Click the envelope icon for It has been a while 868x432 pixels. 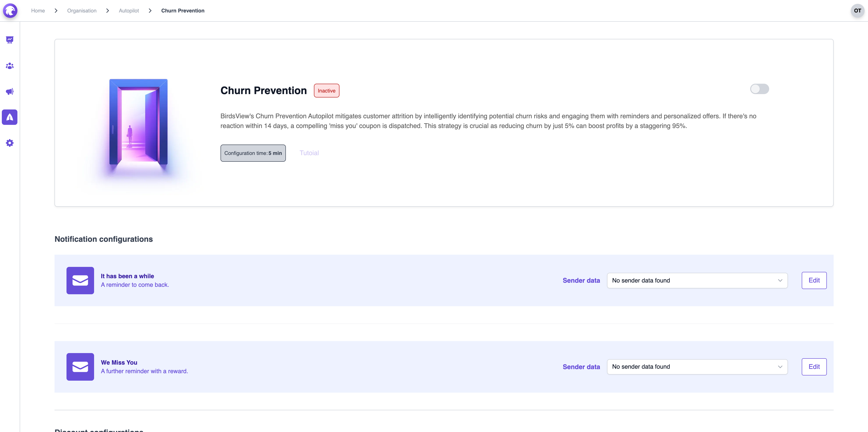pos(80,280)
